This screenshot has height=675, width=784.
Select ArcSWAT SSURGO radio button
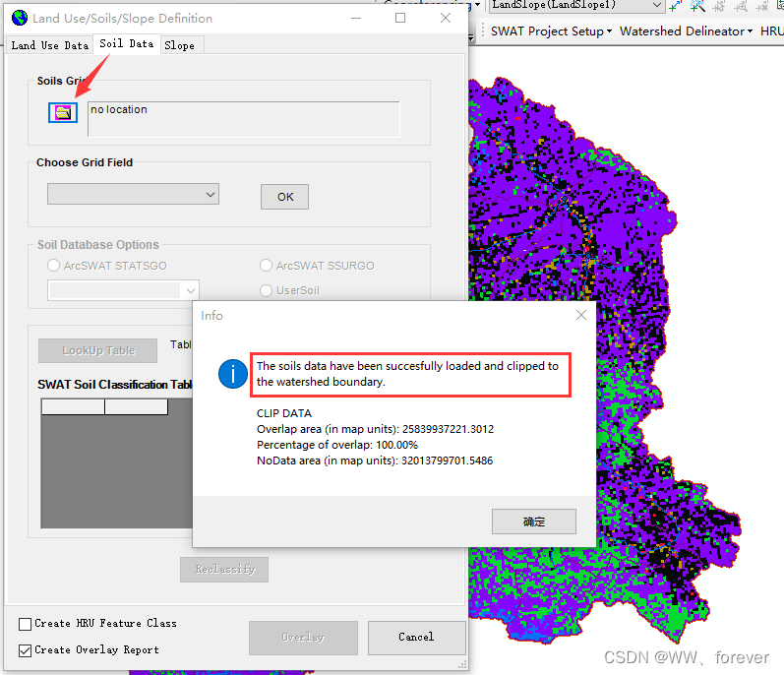266,265
